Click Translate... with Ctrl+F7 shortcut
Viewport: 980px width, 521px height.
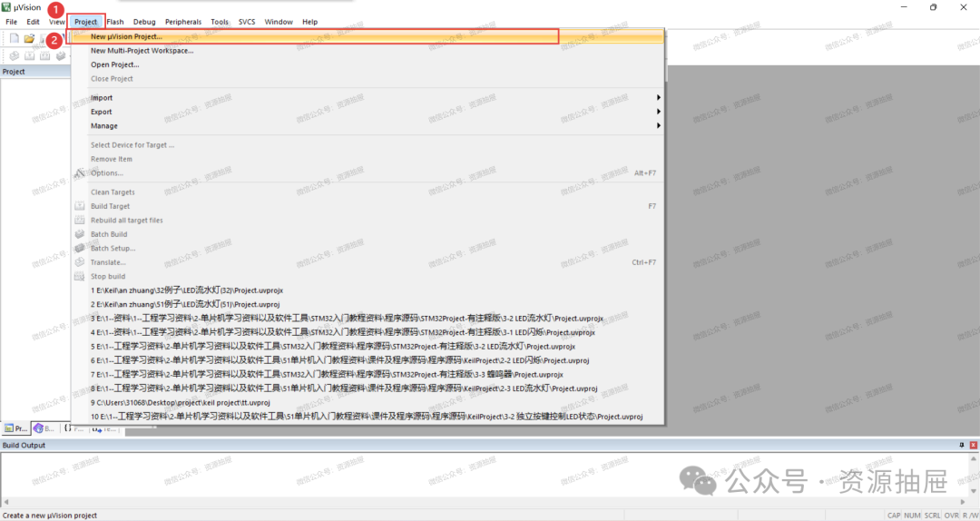[x=368, y=262]
